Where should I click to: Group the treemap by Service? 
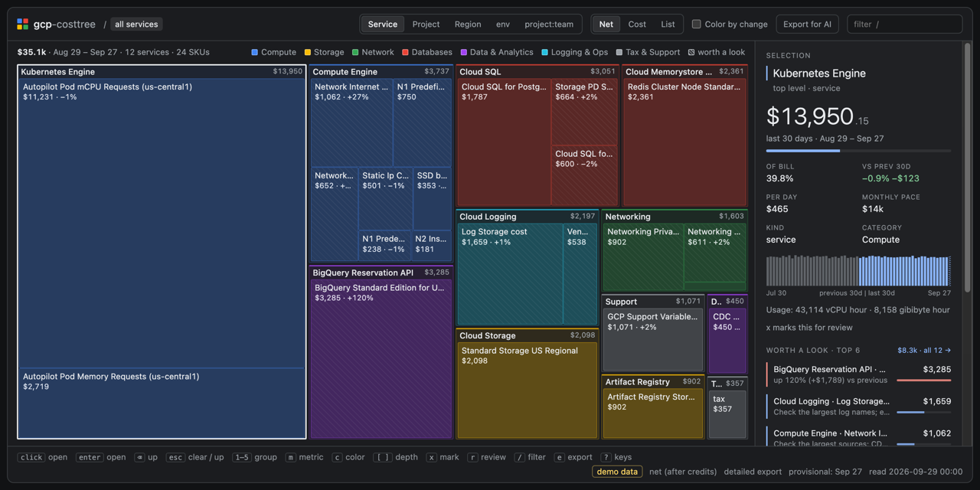pos(383,24)
